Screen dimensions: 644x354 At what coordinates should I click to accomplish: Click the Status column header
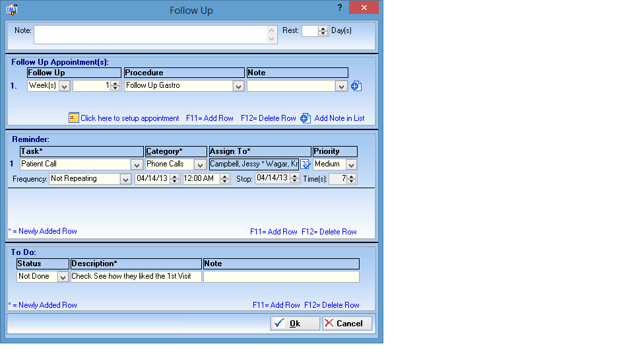(43, 264)
